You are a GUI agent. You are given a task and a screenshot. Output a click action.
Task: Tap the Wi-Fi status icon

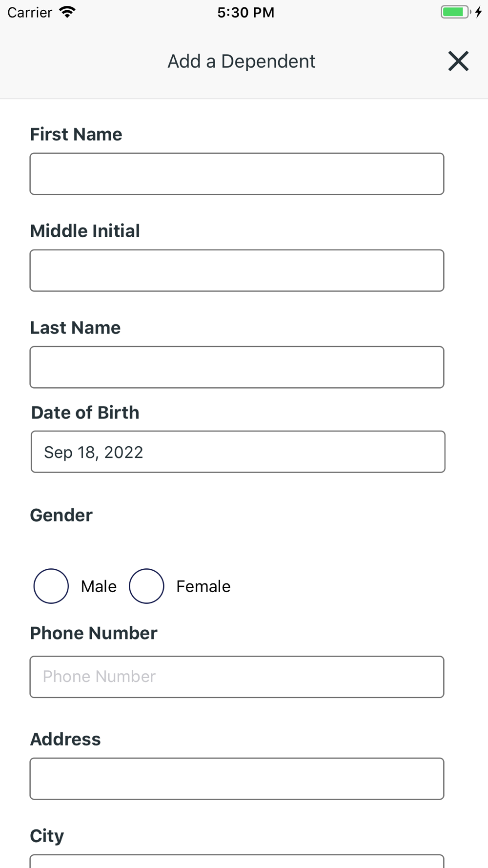(x=67, y=12)
